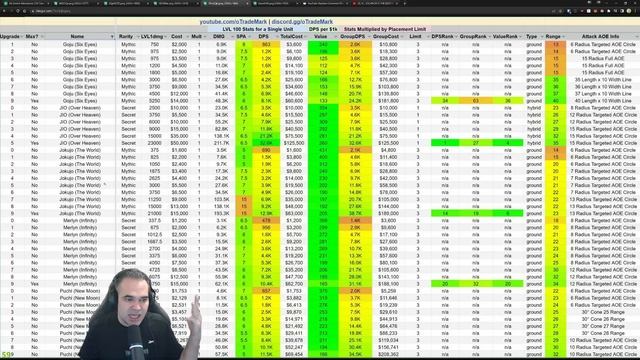Select the Yes cell in Jokujo (The World) row
Viewport: 640px width, 360px height.
pyautogui.click(x=34, y=213)
